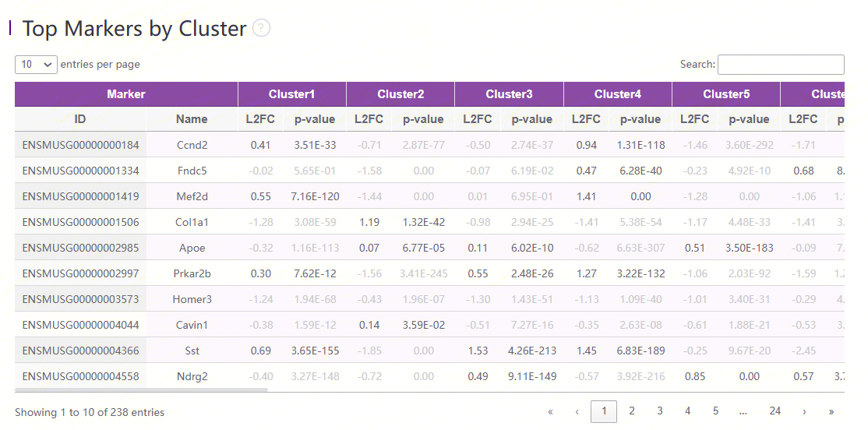Click ENSMUSG00000002985 ID cell
The image size is (868, 430).
[80, 248]
